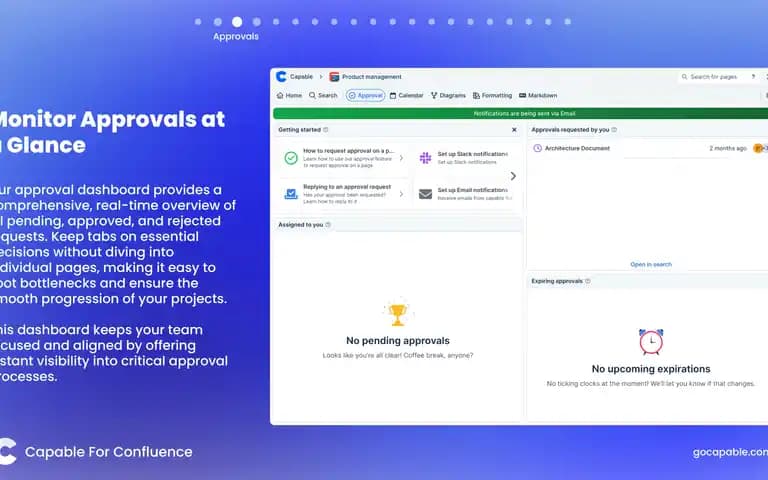Click the Product management space icon
This screenshot has height=480, width=768.
pos(335,77)
